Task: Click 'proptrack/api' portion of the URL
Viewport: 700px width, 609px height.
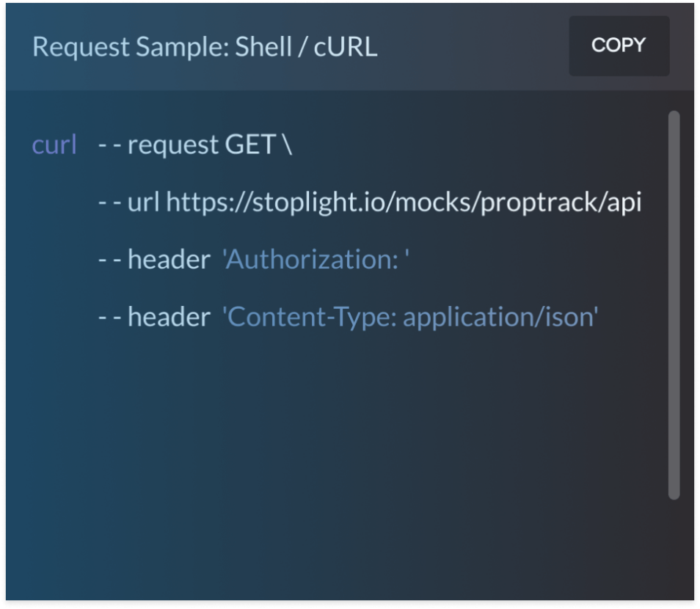Action: (561, 203)
